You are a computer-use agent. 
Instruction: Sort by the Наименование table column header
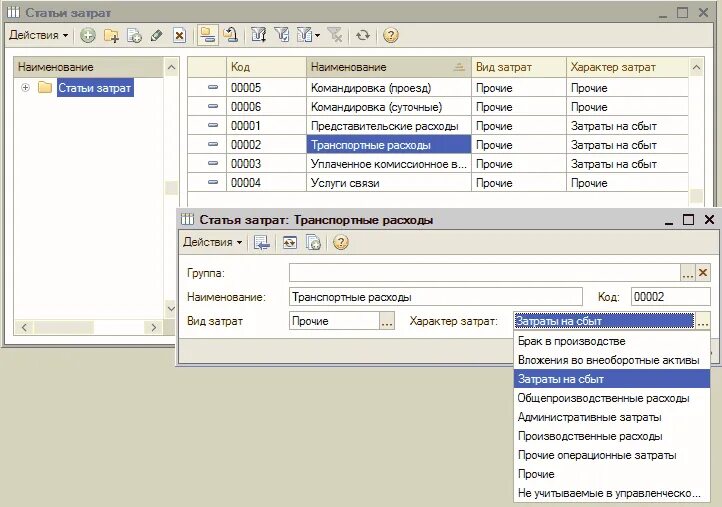coord(388,67)
